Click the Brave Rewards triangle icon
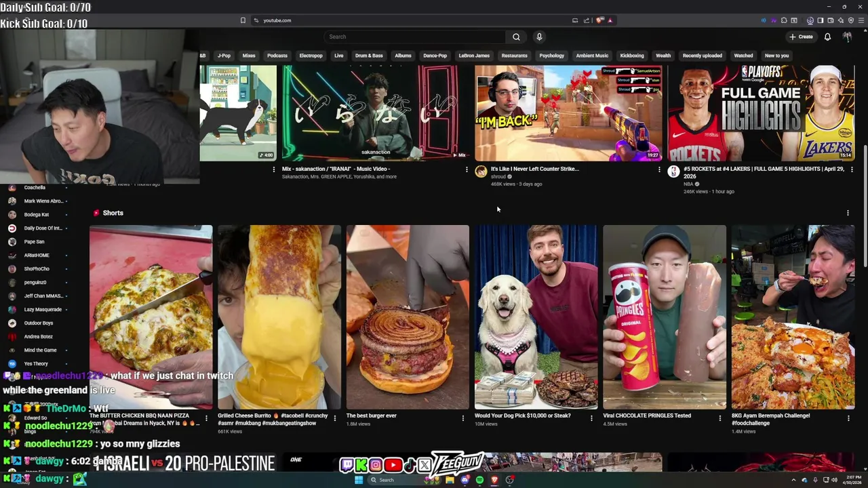The height and width of the screenshot is (488, 868). [610, 20]
